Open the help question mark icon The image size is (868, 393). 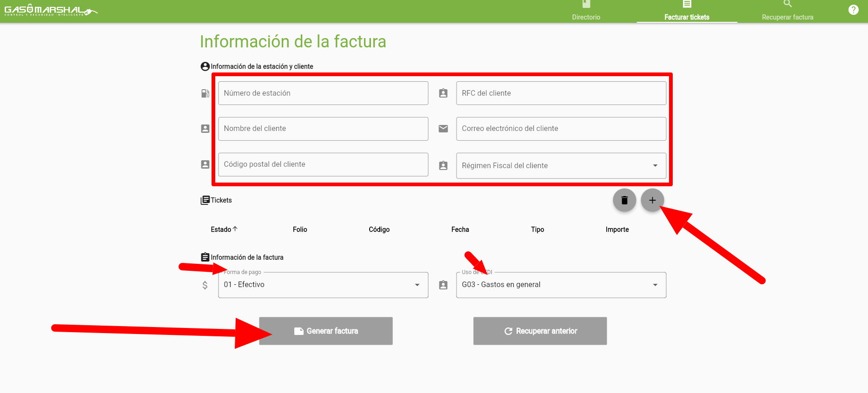854,10
